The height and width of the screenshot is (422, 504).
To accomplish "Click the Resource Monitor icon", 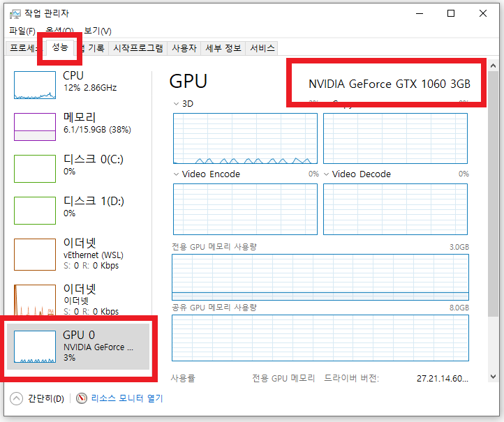I will 82,398.
